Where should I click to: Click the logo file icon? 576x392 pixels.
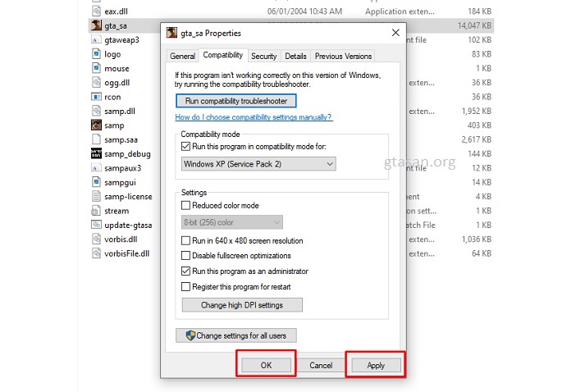tap(96, 54)
